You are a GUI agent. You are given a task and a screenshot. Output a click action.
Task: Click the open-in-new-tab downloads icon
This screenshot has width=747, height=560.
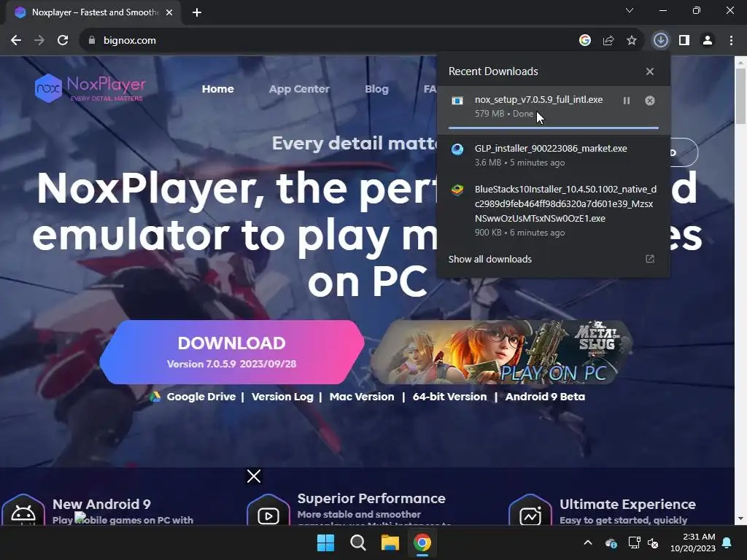pos(650,259)
